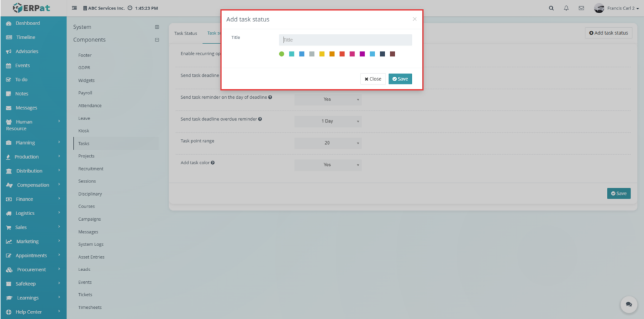This screenshot has width=644, height=319.
Task: Click the Advisories megaphone icon
Action: point(9,52)
